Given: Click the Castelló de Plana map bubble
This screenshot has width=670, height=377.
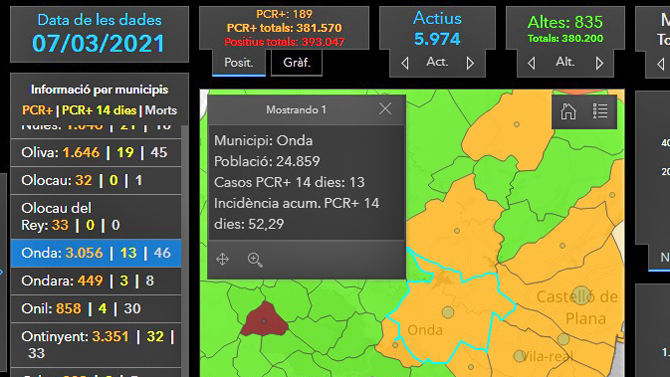Looking at the screenshot, I should tap(581, 295).
